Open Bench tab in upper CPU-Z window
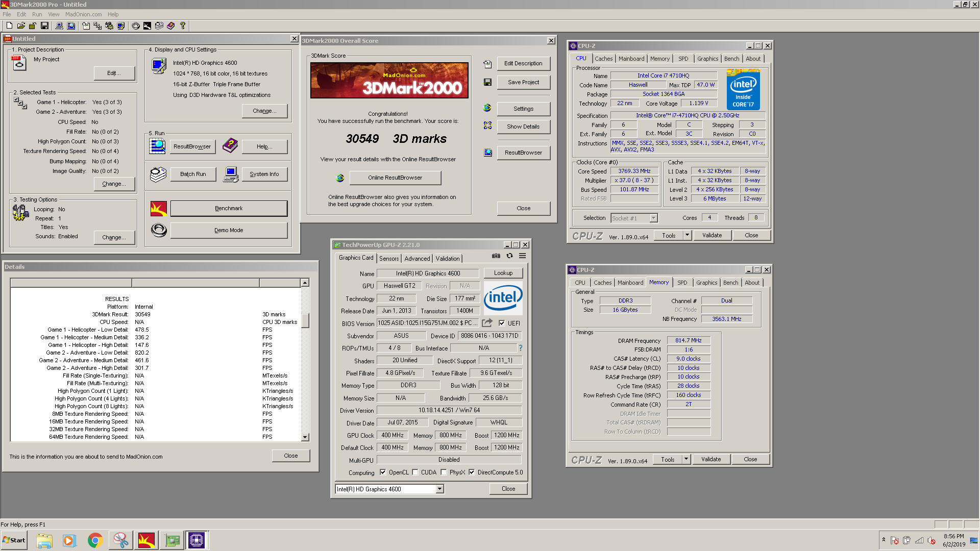The image size is (980, 551). click(731, 59)
